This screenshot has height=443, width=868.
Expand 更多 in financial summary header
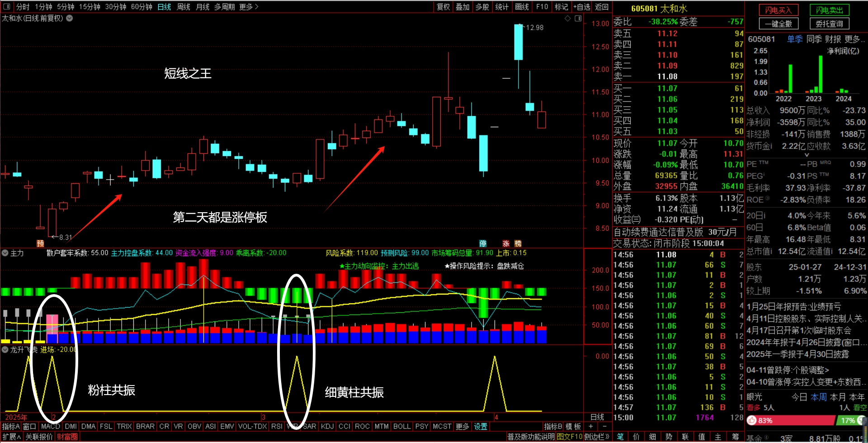click(x=855, y=39)
